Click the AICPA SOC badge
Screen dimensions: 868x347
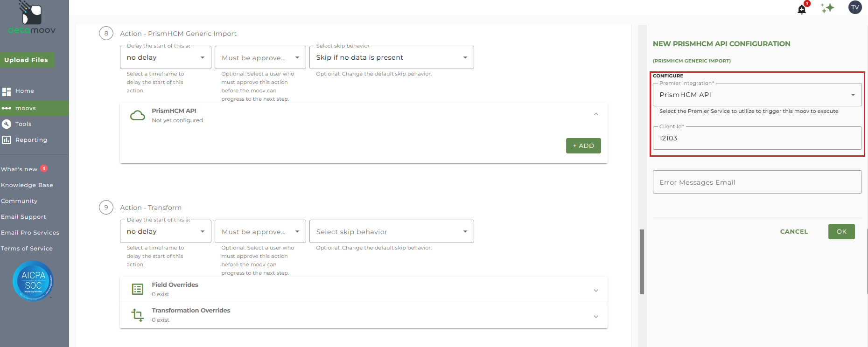pos(33,281)
